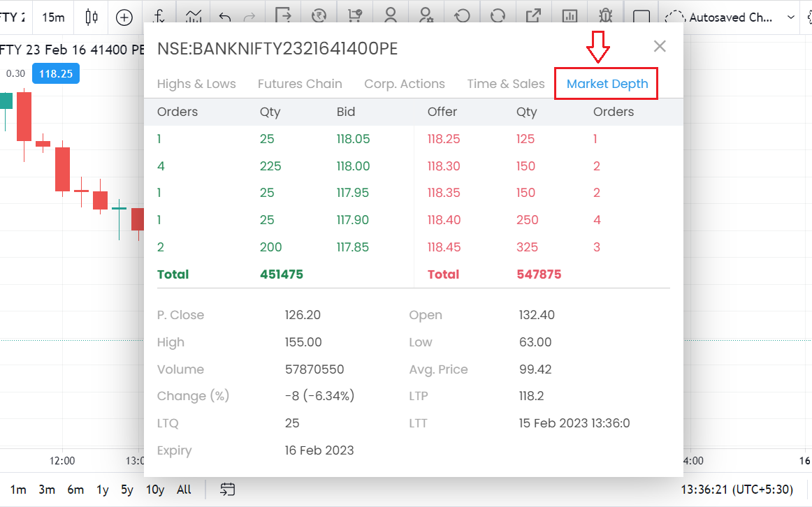
Task: Close the market depth popup
Action: 660,46
